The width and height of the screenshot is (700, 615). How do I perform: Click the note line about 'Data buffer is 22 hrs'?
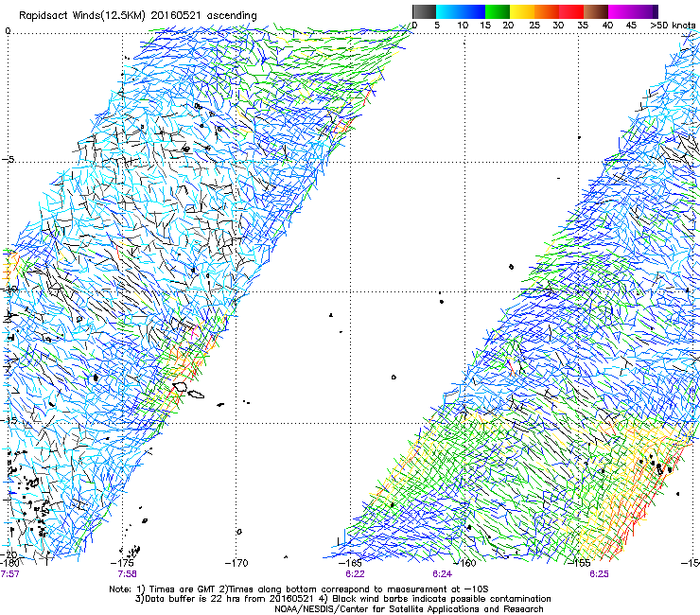(342, 599)
